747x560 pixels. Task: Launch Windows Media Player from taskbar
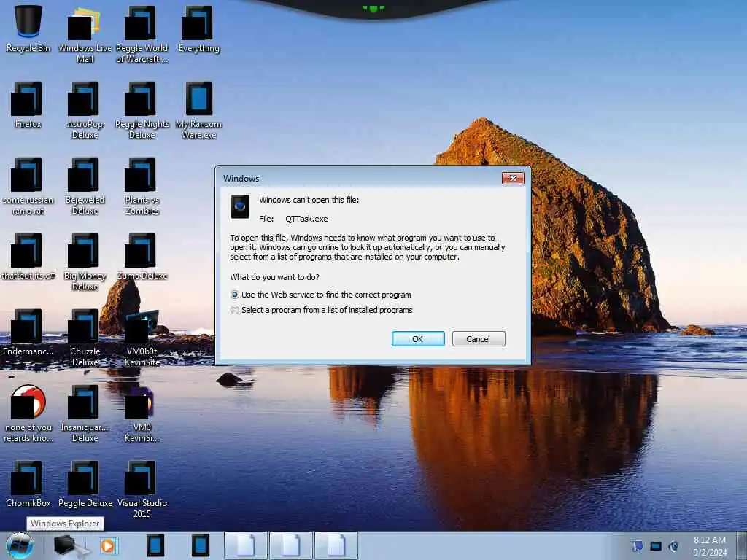pyautogui.click(x=108, y=545)
